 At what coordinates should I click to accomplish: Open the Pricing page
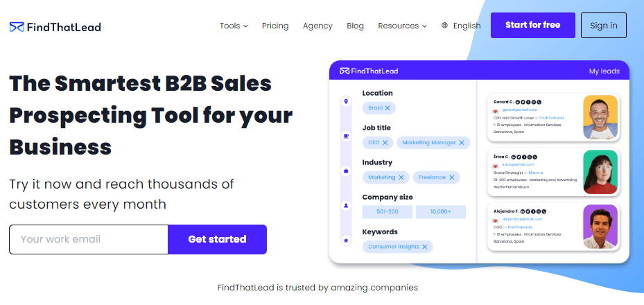coord(275,26)
